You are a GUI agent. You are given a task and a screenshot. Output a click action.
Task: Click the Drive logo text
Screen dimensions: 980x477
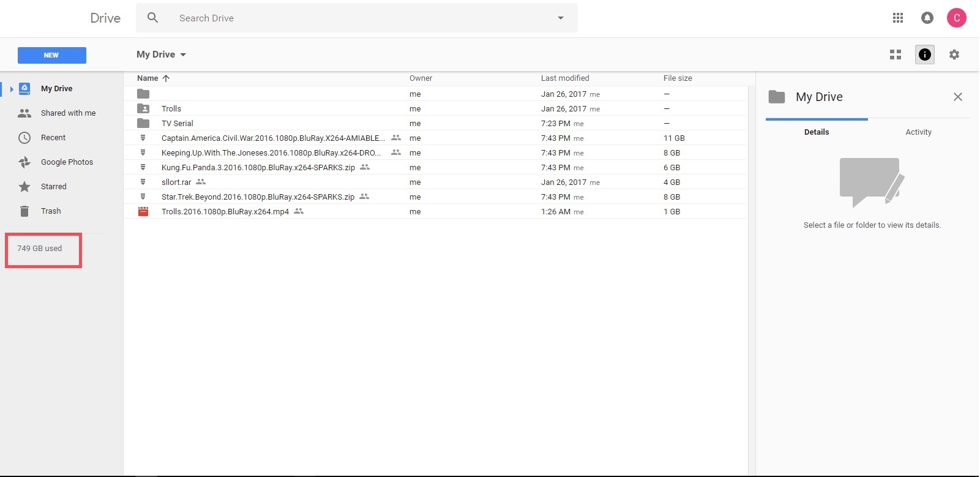105,18
